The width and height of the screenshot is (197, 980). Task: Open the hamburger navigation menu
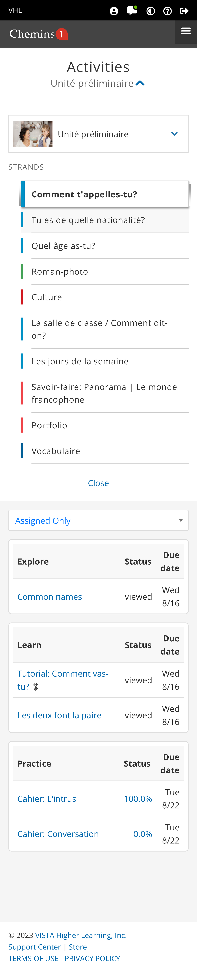tap(186, 32)
